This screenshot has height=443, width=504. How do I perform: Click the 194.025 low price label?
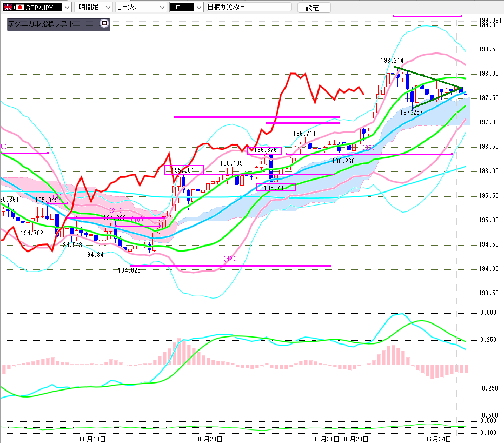(x=129, y=270)
